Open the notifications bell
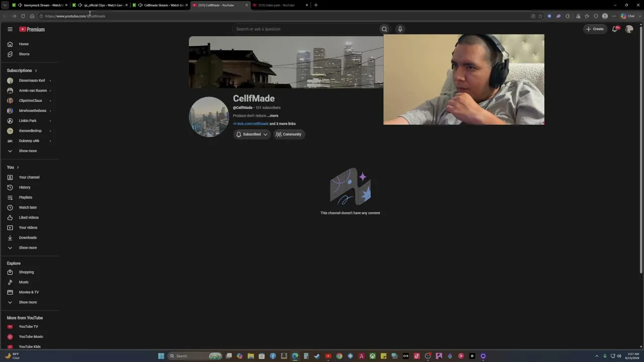The image size is (644, 362). [615, 29]
